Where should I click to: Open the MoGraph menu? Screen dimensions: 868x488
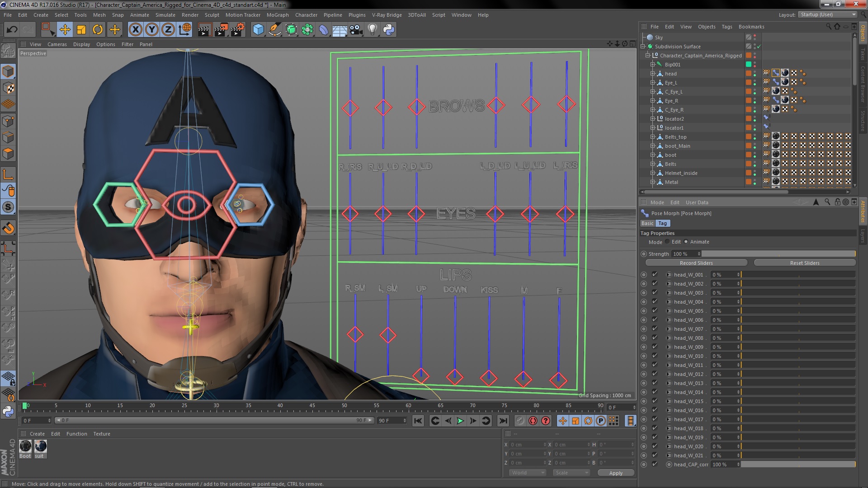[x=278, y=15]
